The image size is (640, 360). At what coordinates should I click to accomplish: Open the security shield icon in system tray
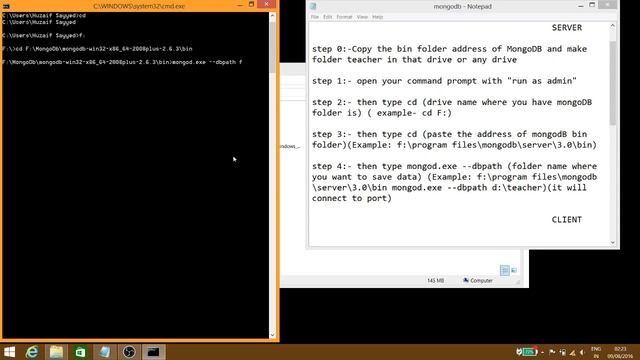click(x=519, y=352)
